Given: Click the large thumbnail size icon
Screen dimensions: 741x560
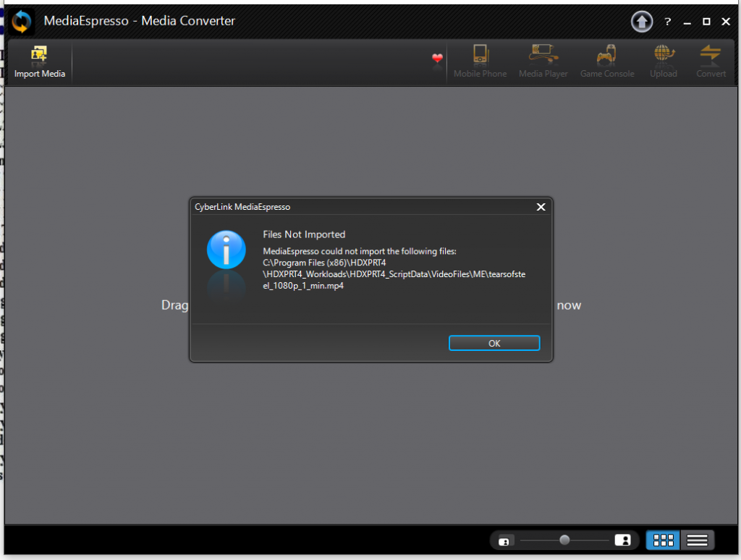Looking at the screenshot, I should 622,540.
